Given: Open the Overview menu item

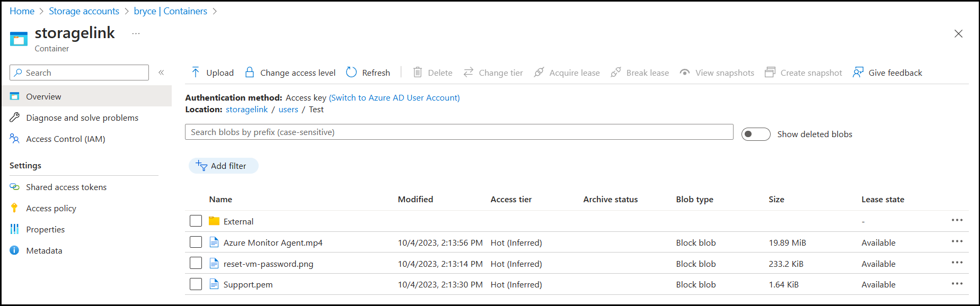Looking at the screenshot, I should click(x=86, y=96).
